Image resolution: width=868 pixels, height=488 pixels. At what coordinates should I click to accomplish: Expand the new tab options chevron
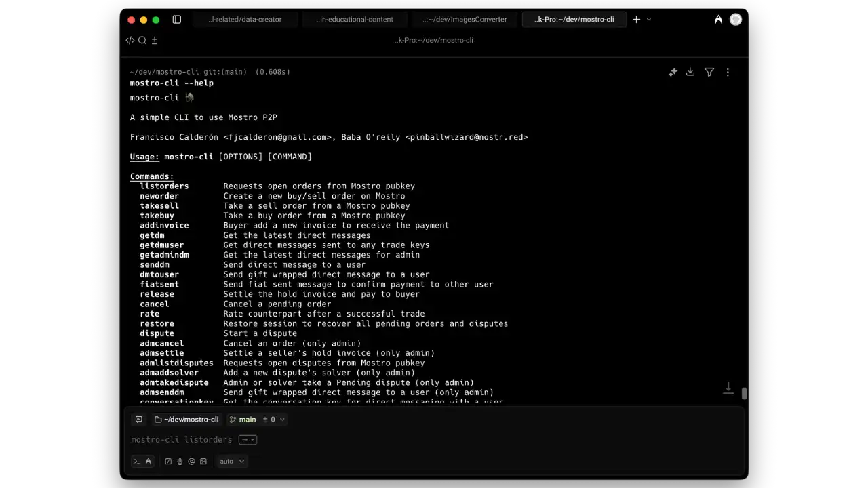coord(649,20)
